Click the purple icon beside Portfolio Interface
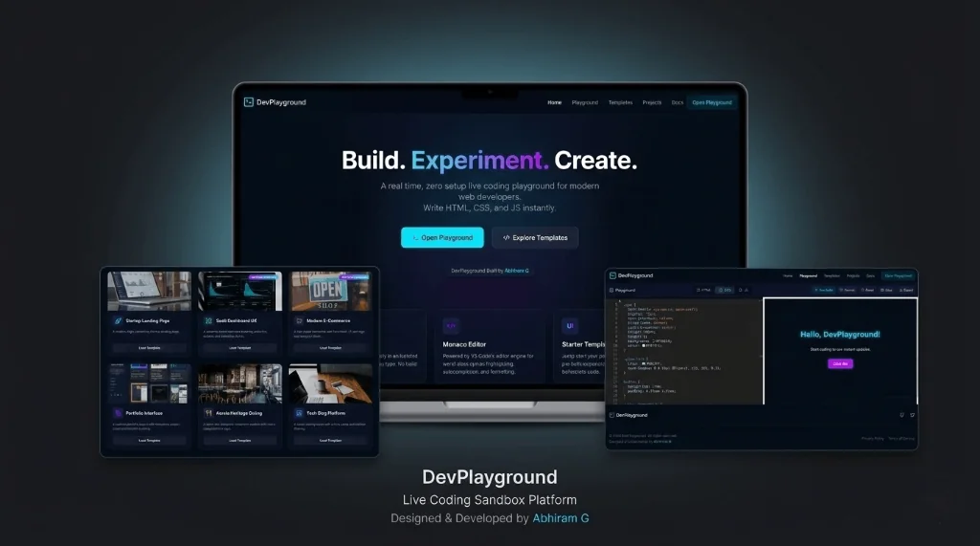The height and width of the screenshot is (546, 980). (118, 413)
